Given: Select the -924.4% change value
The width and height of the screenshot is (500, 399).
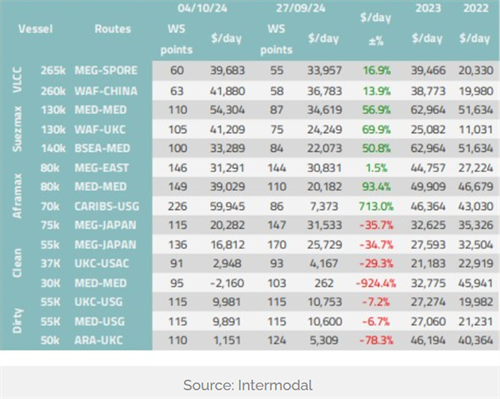Looking at the screenshot, I should click(376, 283).
